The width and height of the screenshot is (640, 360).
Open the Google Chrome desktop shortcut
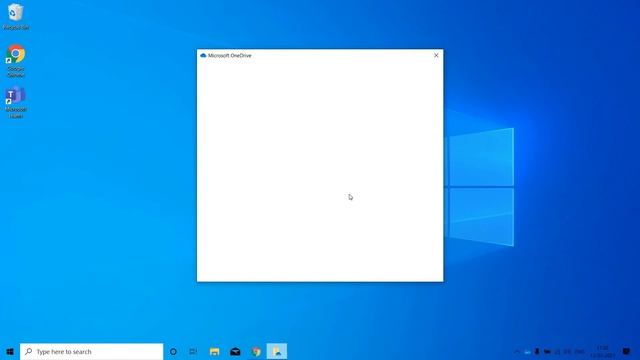16,60
